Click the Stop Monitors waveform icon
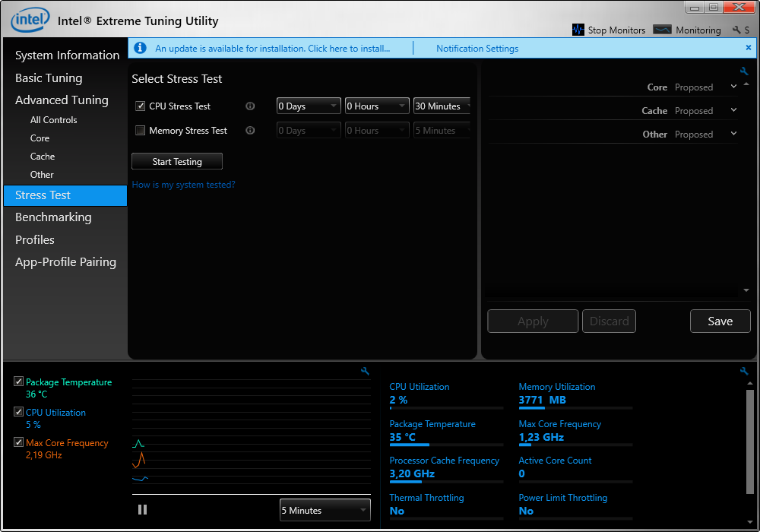The width and height of the screenshot is (760, 532). [x=578, y=30]
